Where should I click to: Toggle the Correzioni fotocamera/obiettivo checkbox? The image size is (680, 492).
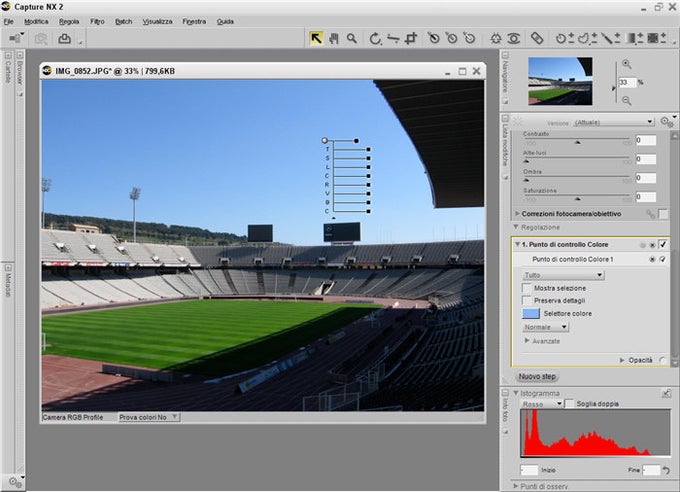click(x=663, y=214)
